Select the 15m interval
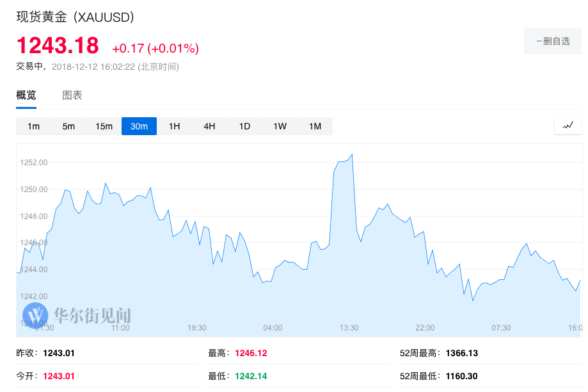 (x=104, y=126)
